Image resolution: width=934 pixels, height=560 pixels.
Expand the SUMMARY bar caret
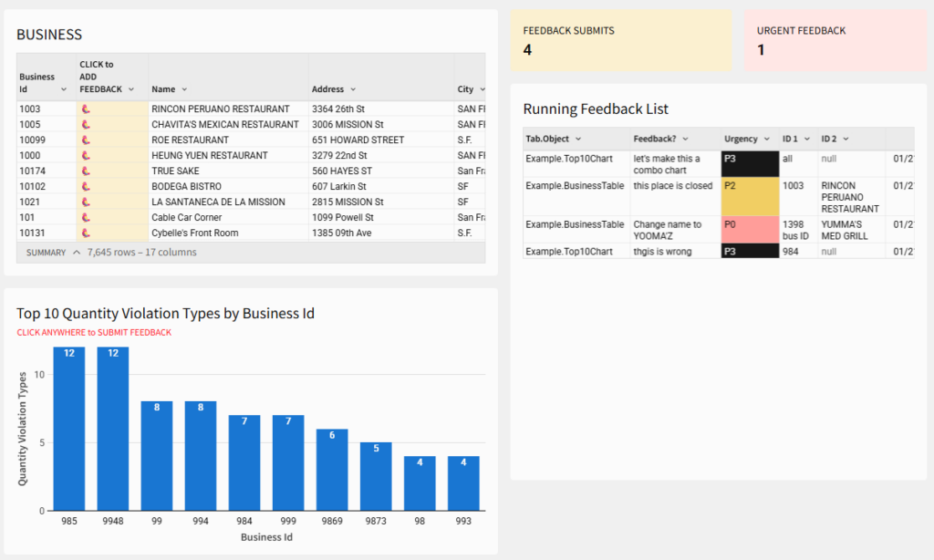pyautogui.click(x=77, y=253)
